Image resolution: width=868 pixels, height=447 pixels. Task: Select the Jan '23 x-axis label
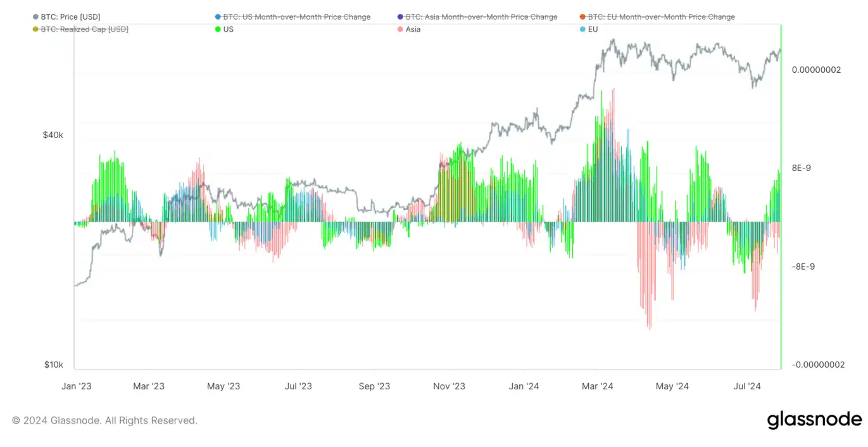(x=77, y=386)
